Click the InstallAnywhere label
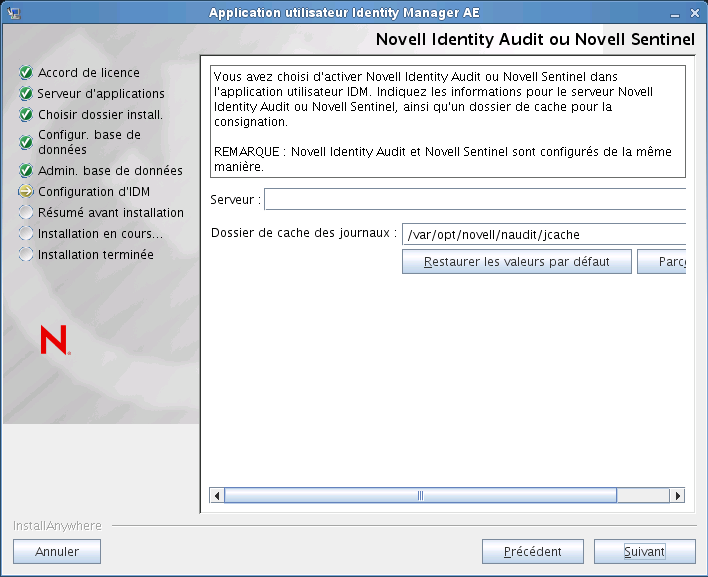 [57, 526]
